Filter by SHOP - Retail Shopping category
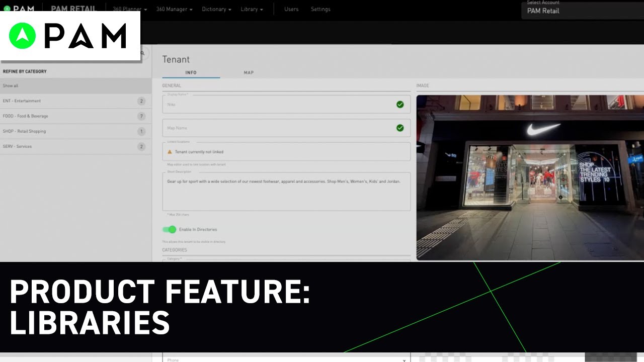 click(75, 131)
